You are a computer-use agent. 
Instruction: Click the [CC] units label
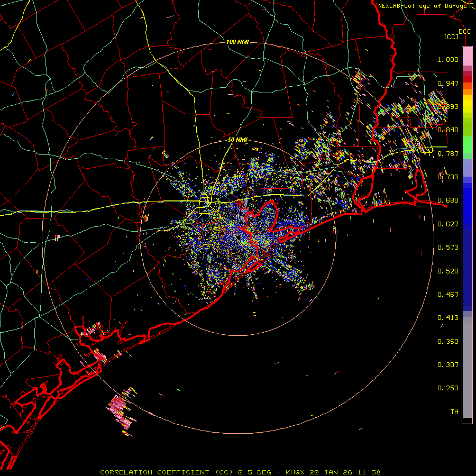click(x=452, y=36)
